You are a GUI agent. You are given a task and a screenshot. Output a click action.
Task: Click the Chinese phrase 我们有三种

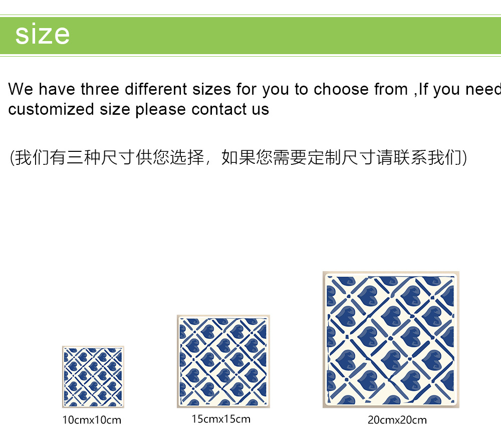coord(58,157)
